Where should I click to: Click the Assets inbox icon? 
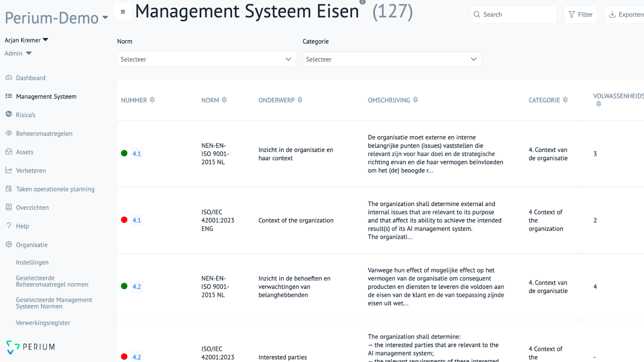coord(9,152)
